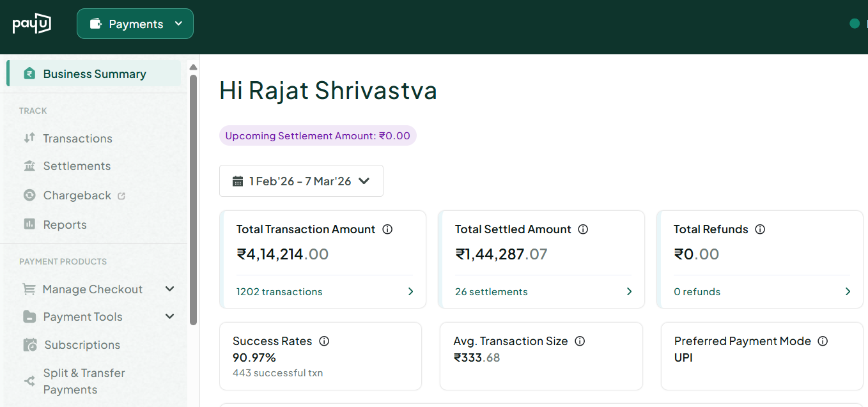
Task: Click the PayU logo
Action: pos(31,24)
